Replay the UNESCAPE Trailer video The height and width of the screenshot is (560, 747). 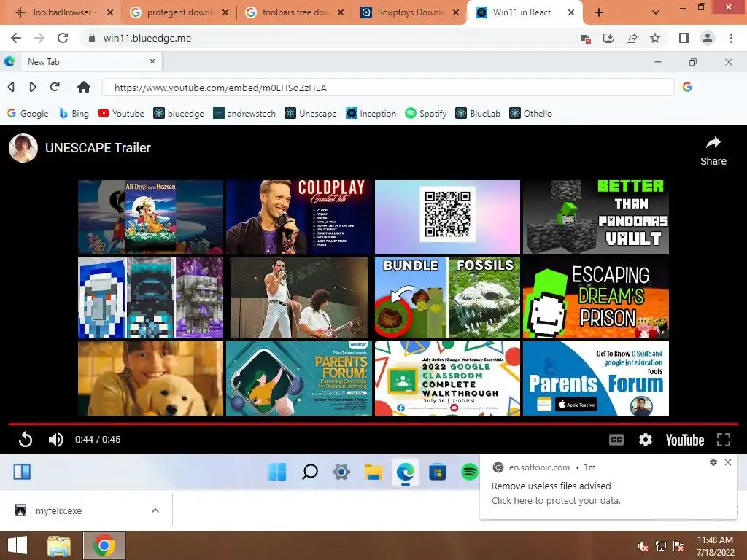[26, 439]
